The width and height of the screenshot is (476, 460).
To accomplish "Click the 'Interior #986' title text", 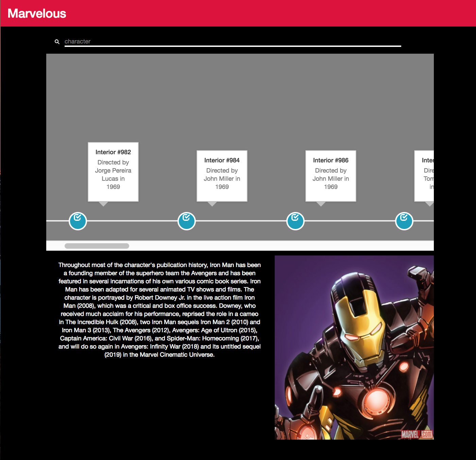I will click(331, 160).
